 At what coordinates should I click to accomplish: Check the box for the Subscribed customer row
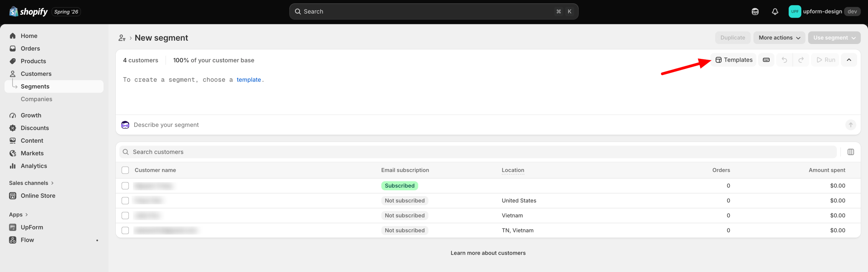[x=125, y=186]
